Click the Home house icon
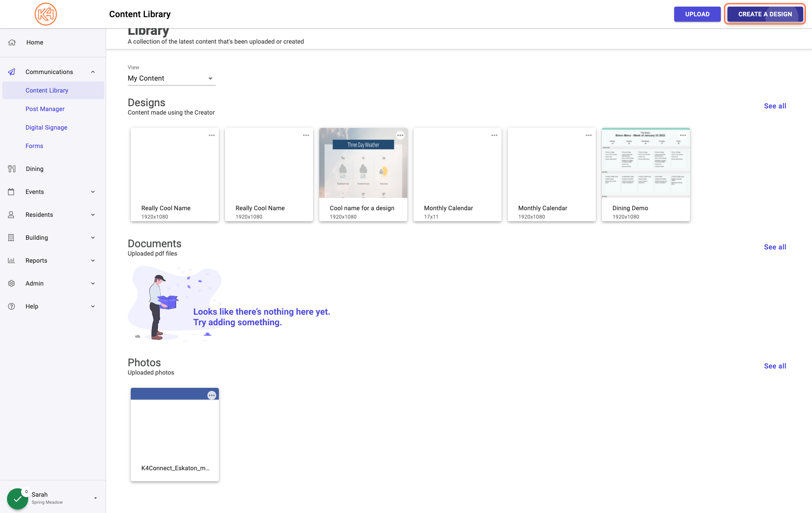Image resolution: width=812 pixels, height=513 pixels. 12,42
